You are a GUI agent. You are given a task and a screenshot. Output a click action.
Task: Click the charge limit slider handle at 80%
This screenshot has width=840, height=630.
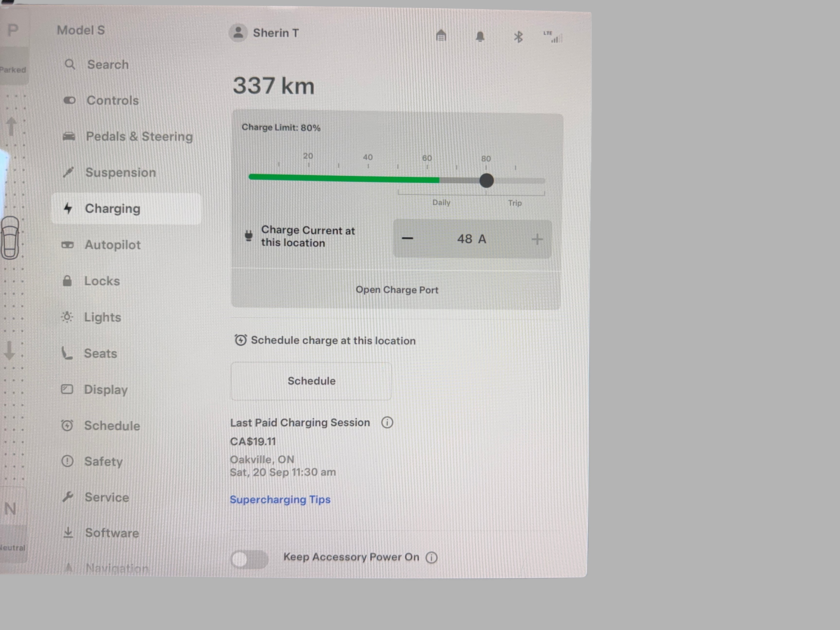[x=486, y=180]
